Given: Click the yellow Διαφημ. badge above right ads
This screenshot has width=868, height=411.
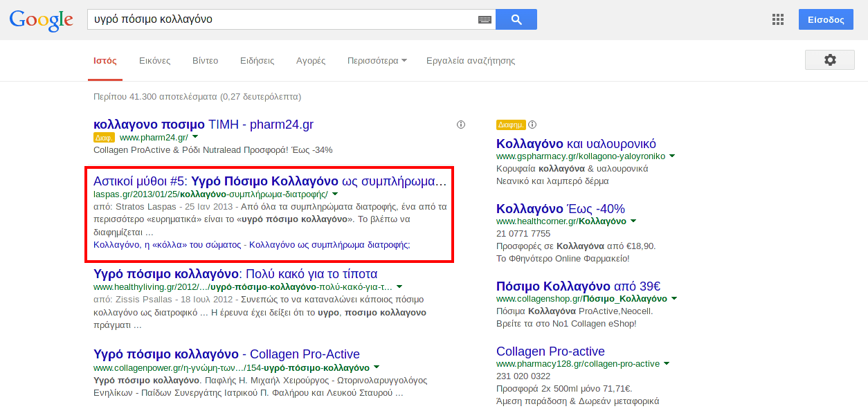Looking at the screenshot, I should point(511,125).
